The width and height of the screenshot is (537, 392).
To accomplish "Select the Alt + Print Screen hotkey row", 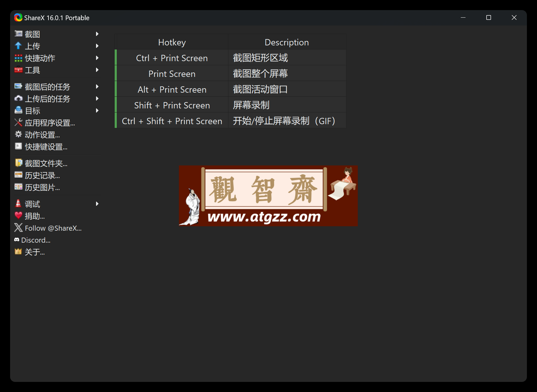I will pos(231,89).
